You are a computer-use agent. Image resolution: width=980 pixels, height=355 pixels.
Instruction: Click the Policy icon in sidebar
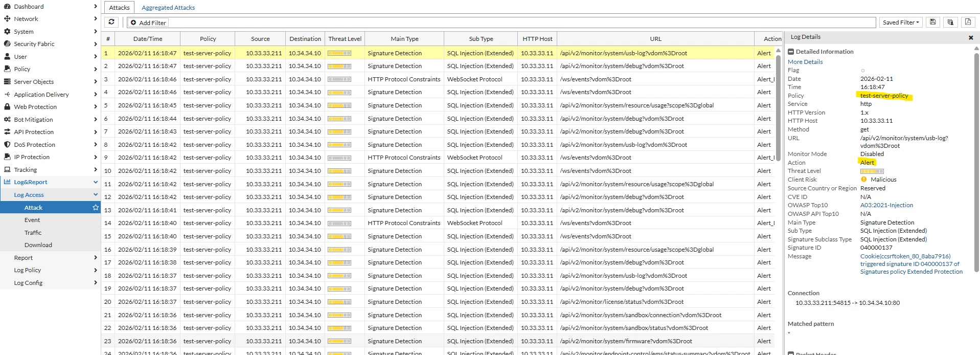pyautogui.click(x=7, y=69)
